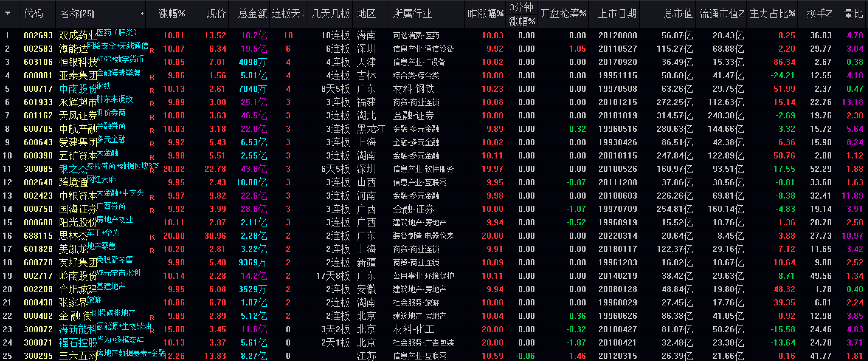
Task: Click the 免税新零售 tag on 友好集团
Action: [x=115, y=260]
